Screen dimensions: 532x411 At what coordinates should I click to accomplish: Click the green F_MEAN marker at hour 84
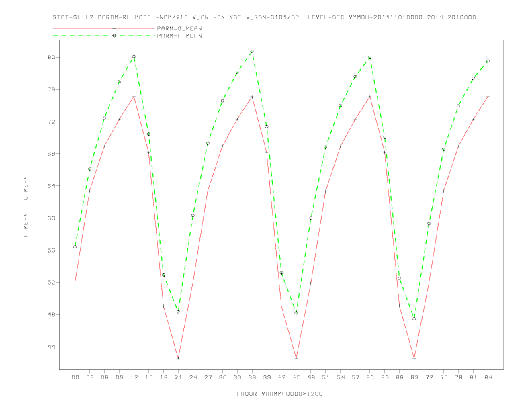point(488,61)
